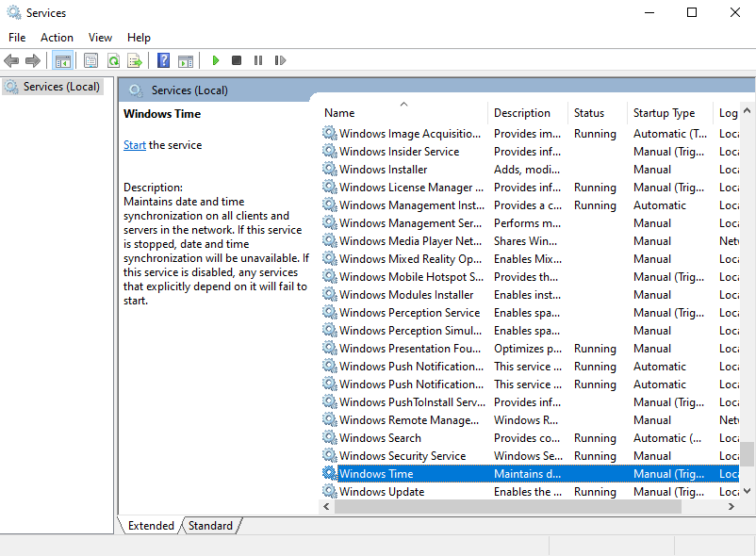
Task: Click the green Start Service icon
Action: (216, 60)
